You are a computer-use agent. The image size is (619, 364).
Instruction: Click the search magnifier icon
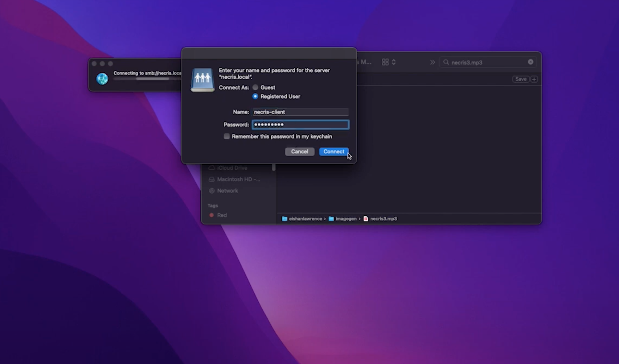[446, 62]
